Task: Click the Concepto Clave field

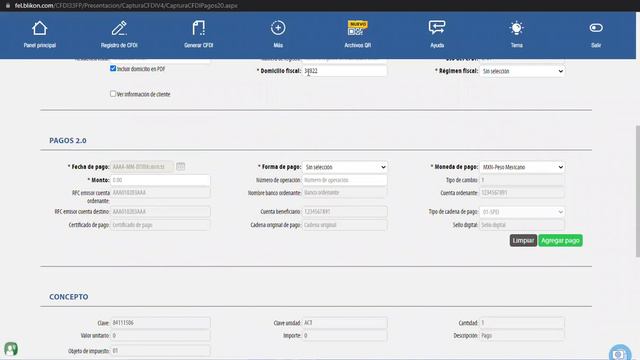Action: click(x=160, y=322)
